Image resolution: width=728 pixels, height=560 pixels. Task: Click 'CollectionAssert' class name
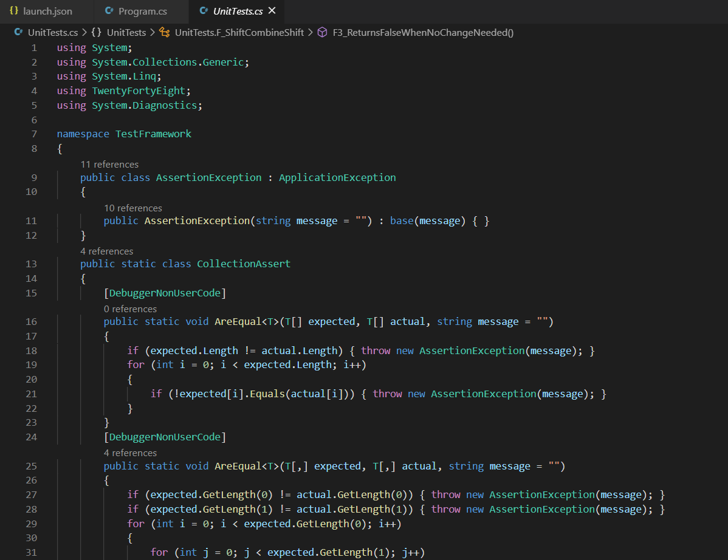pyautogui.click(x=244, y=264)
